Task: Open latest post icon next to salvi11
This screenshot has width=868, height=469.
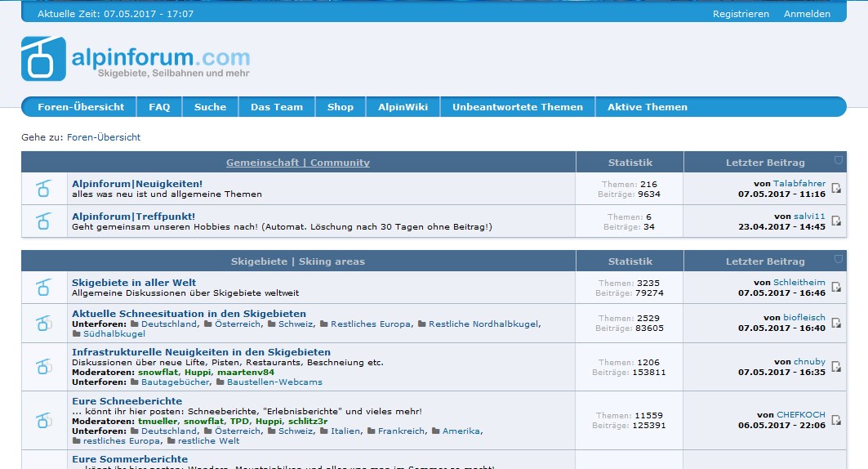Action: click(836, 221)
